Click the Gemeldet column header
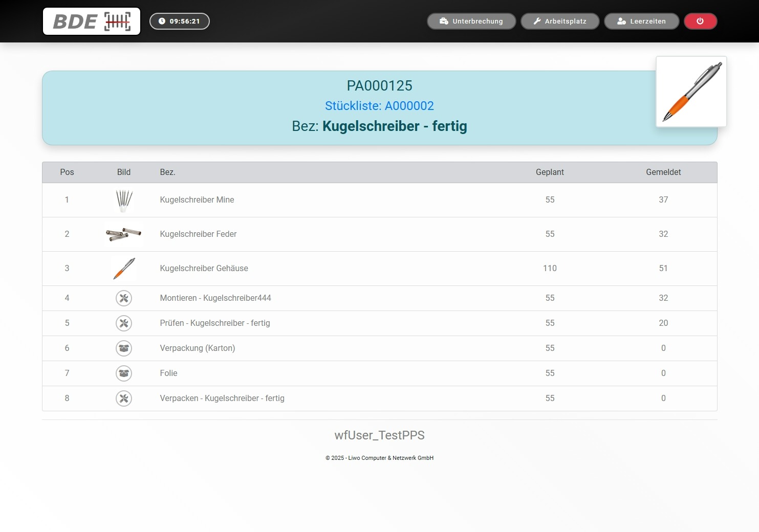759x532 pixels. tap(663, 172)
